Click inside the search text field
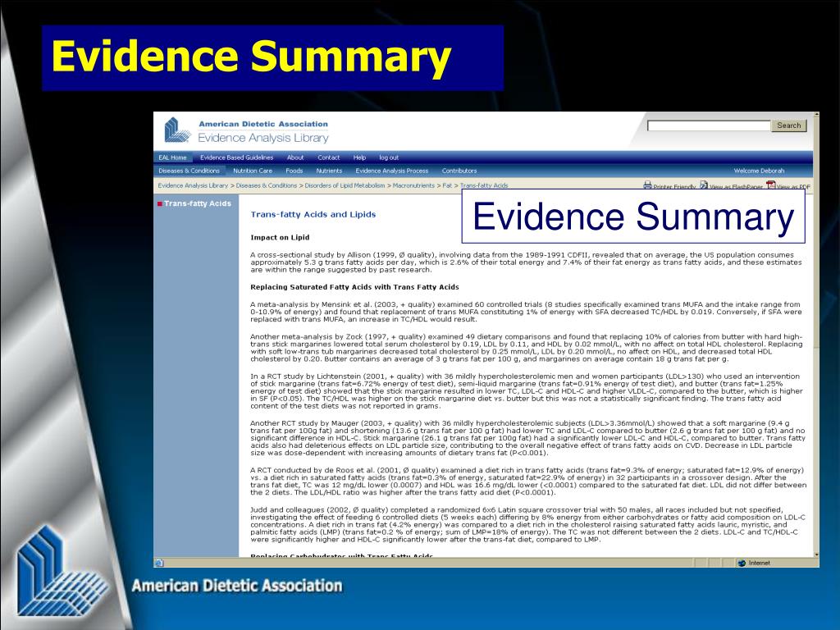Image resolution: width=840 pixels, height=630 pixels. coord(708,126)
